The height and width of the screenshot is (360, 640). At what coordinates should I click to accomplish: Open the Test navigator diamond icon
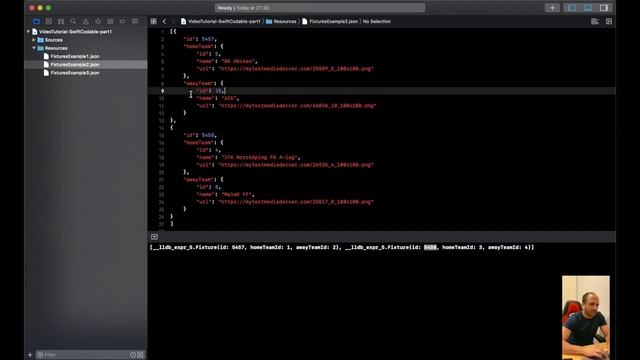(x=98, y=21)
